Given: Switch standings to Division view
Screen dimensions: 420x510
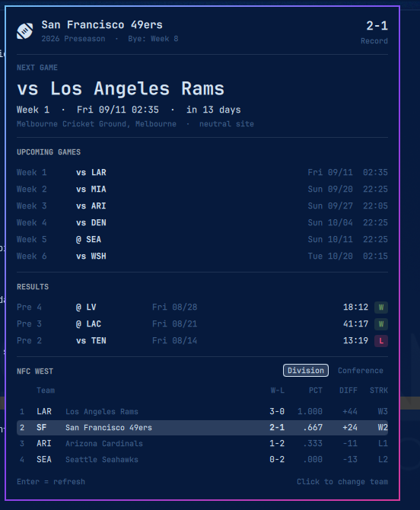Looking at the screenshot, I should [x=306, y=371].
